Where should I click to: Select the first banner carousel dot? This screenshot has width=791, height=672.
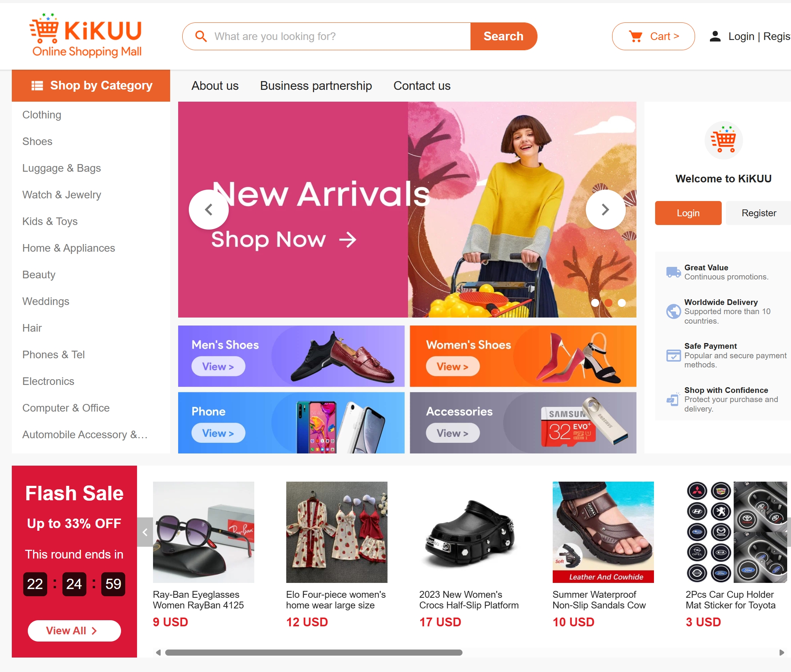[595, 303]
